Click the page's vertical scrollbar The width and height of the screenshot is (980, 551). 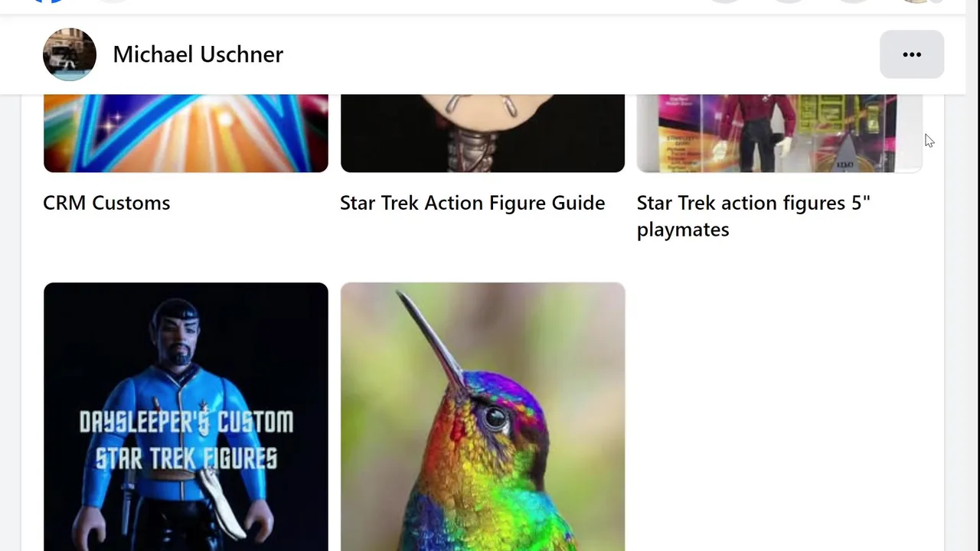click(973, 275)
